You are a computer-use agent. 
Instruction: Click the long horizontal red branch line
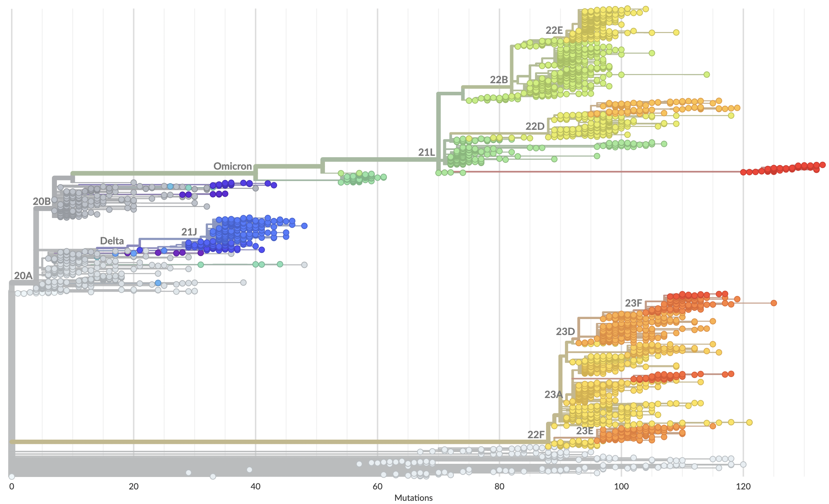(605, 172)
